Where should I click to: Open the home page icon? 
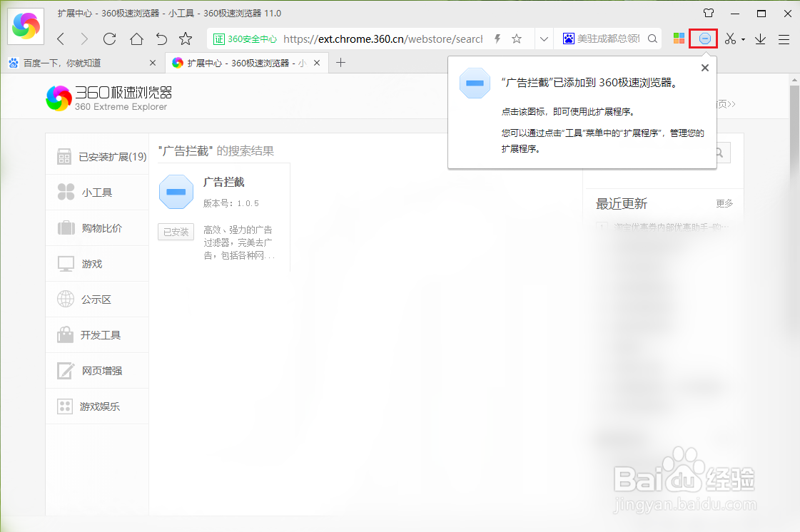(x=136, y=39)
